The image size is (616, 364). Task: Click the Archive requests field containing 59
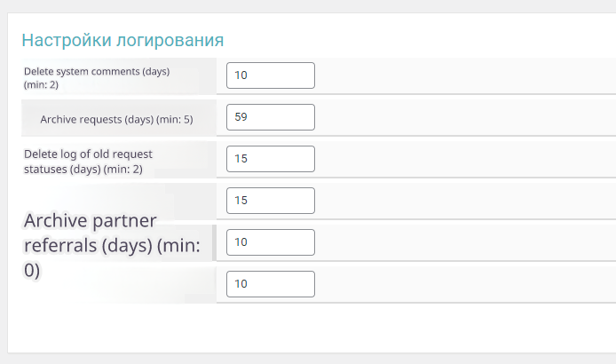click(271, 117)
